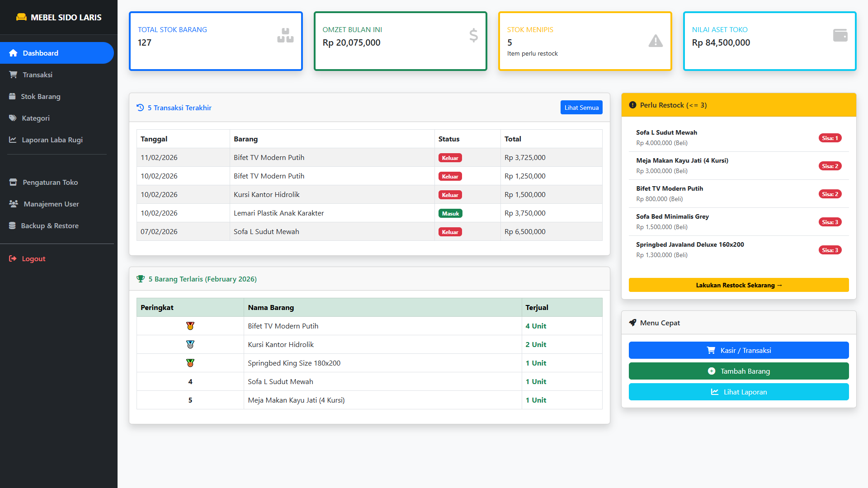This screenshot has height=488, width=868.
Task: Click the warning triangle icon in Stok Menipis card
Action: tap(656, 41)
